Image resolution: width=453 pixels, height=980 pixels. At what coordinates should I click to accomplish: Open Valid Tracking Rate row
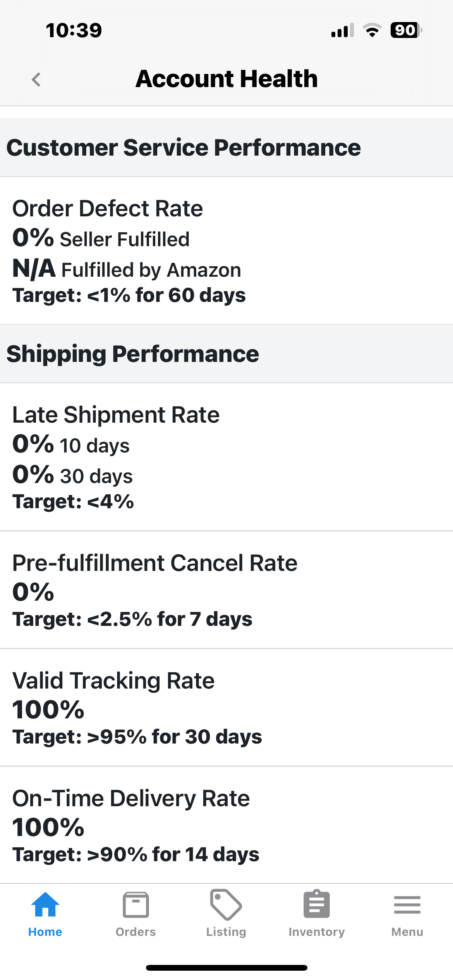point(226,707)
